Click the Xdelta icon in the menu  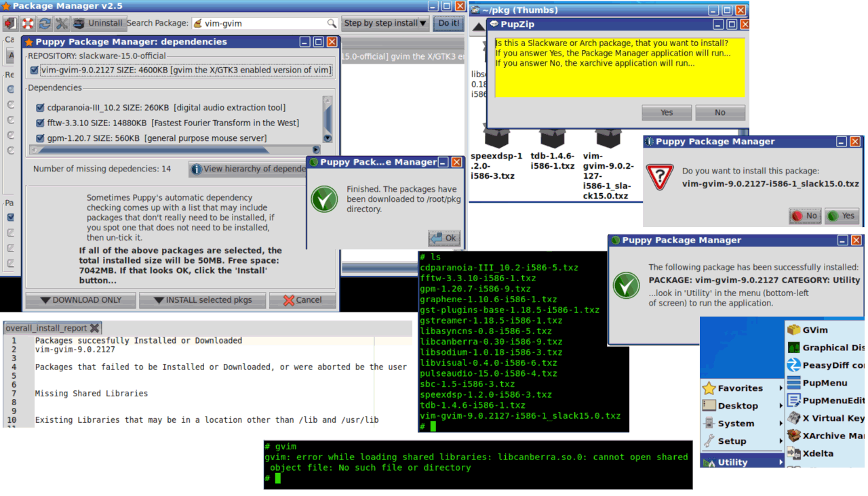tap(793, 453)
